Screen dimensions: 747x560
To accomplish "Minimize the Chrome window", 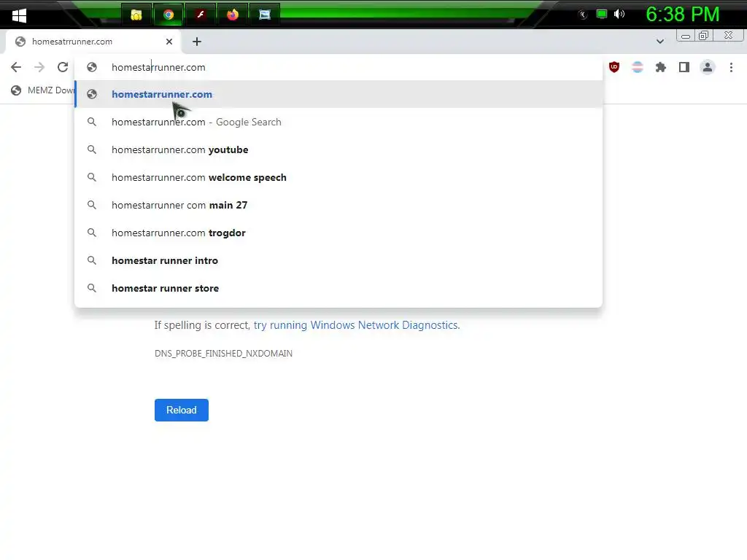I will (686, 36).
